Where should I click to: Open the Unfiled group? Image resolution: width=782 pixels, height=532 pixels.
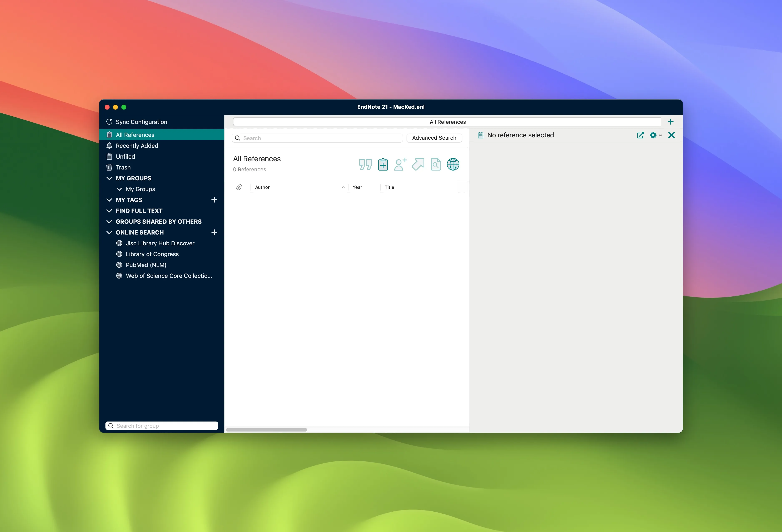tap(162, 157)
